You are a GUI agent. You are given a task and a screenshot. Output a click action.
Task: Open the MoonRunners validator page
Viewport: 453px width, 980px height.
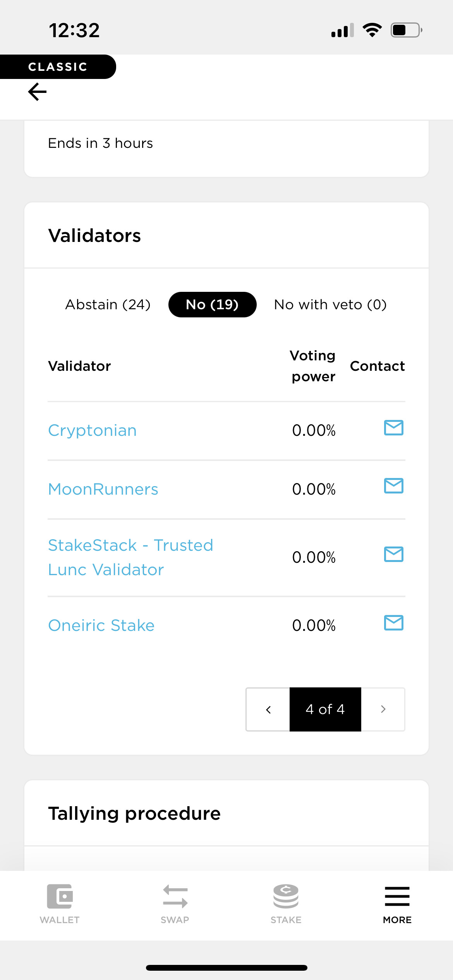click(103, 489)
